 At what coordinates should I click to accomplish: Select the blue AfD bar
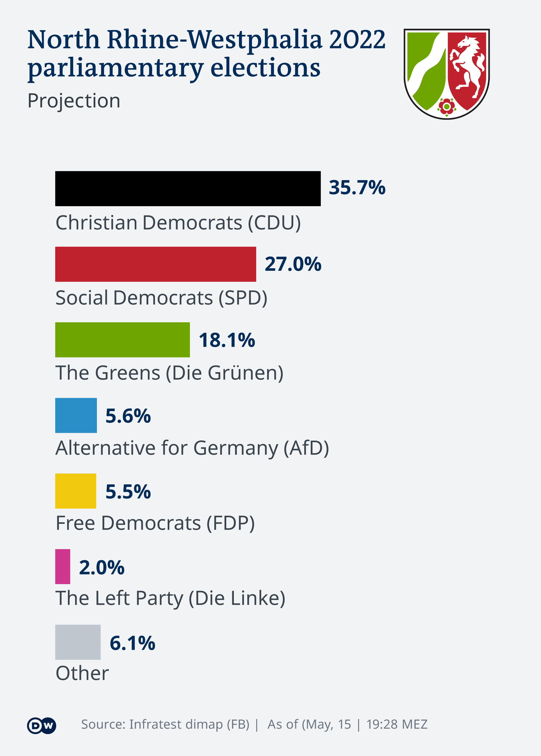(x=76, y=415)
